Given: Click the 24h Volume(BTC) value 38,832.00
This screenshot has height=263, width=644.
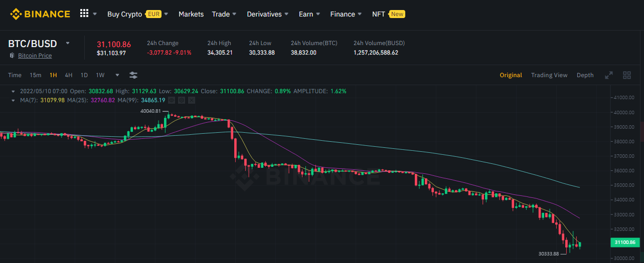Looking at the screenshot, I should click(x=303, y=53).
